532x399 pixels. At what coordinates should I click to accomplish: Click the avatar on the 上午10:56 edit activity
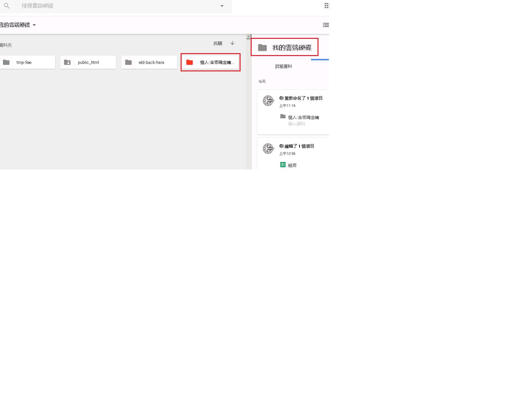pos(268,149)
